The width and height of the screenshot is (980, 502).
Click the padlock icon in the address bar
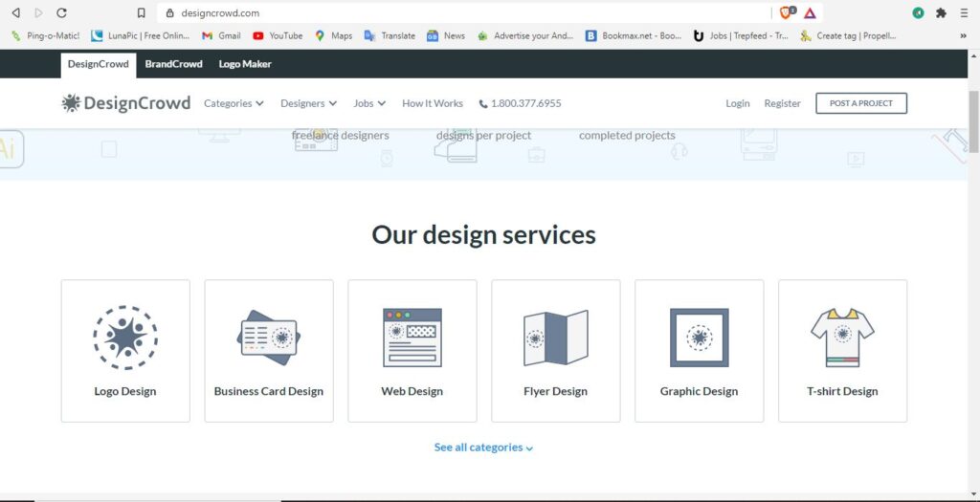(169, 12)
